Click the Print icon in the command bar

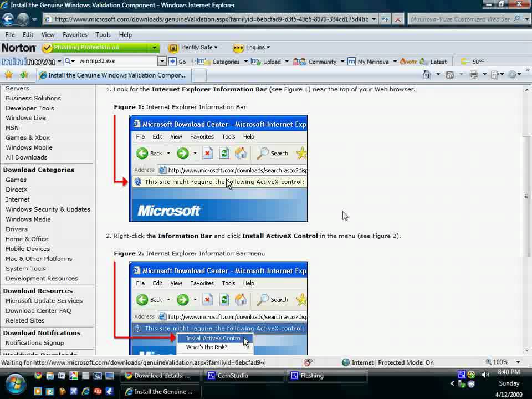coord(474,74)
